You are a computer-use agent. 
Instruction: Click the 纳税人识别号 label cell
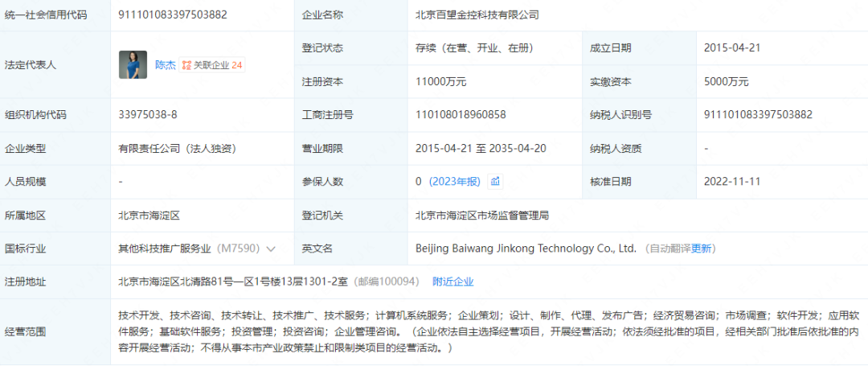pos(640,115)
